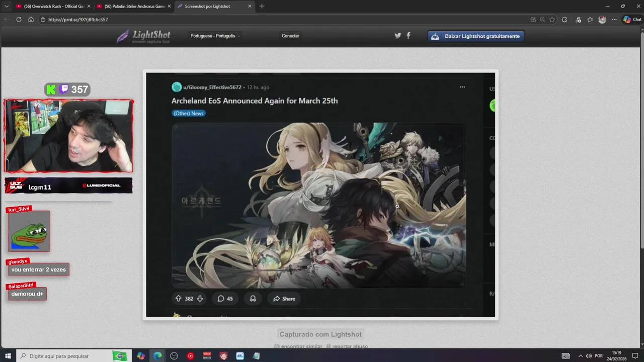
Task: Open Copilot from the taskbar
Action: (141, 356)
